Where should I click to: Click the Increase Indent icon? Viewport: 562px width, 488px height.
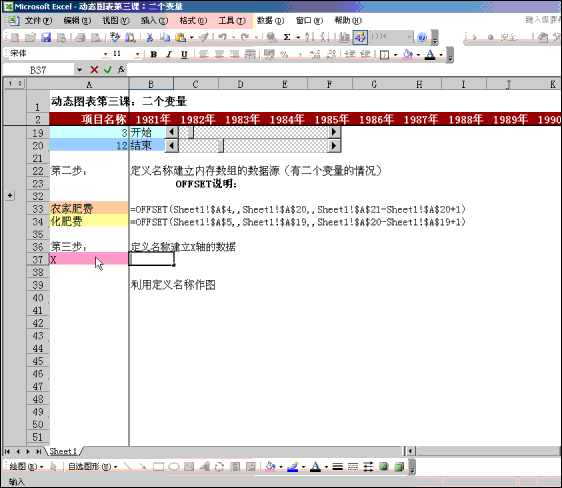coord(365,54)
